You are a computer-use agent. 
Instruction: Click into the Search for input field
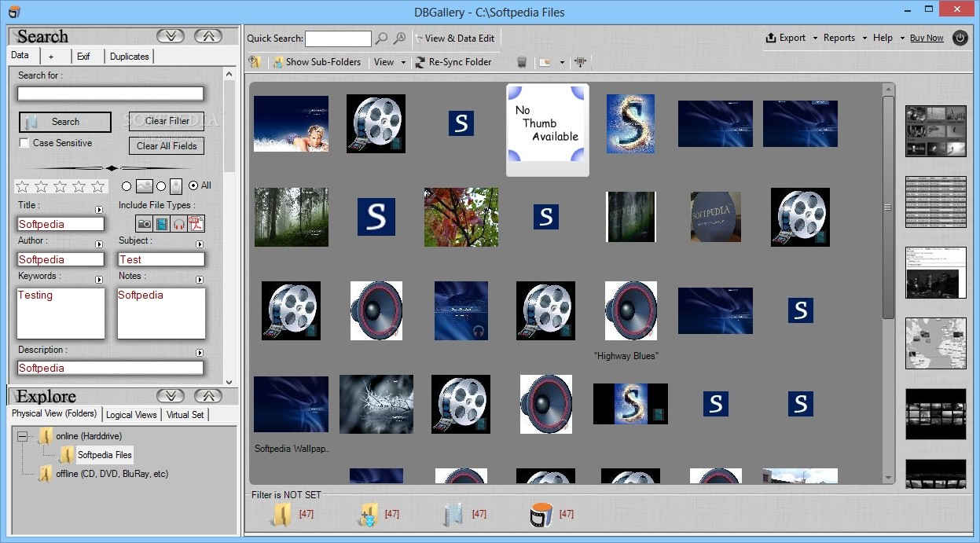111,94
